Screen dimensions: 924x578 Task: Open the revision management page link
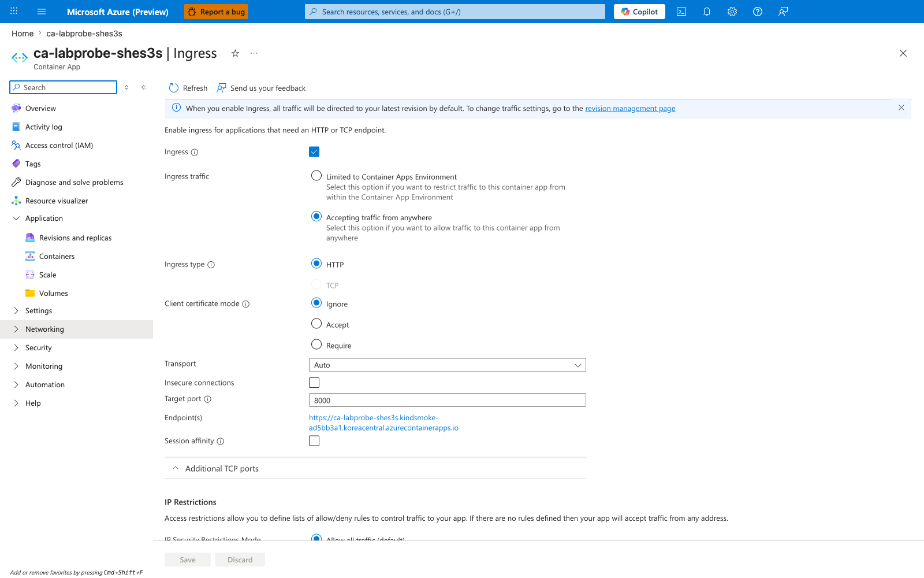click(x=630, y=108)
